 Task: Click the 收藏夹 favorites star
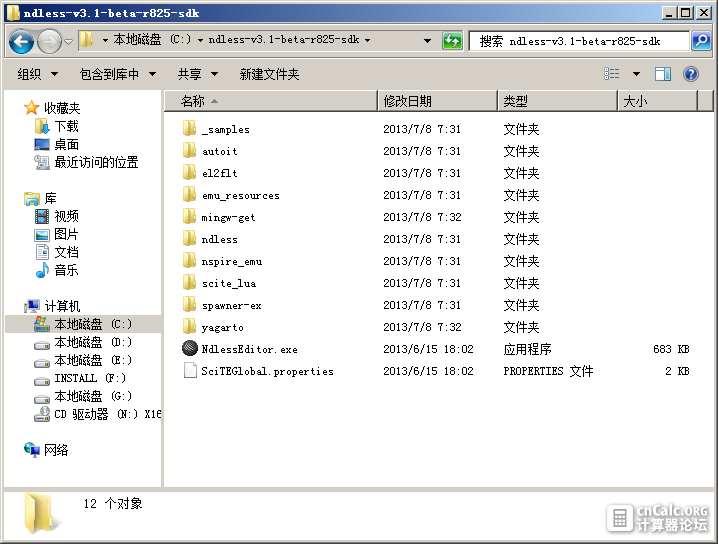click(x=32, y=108)
